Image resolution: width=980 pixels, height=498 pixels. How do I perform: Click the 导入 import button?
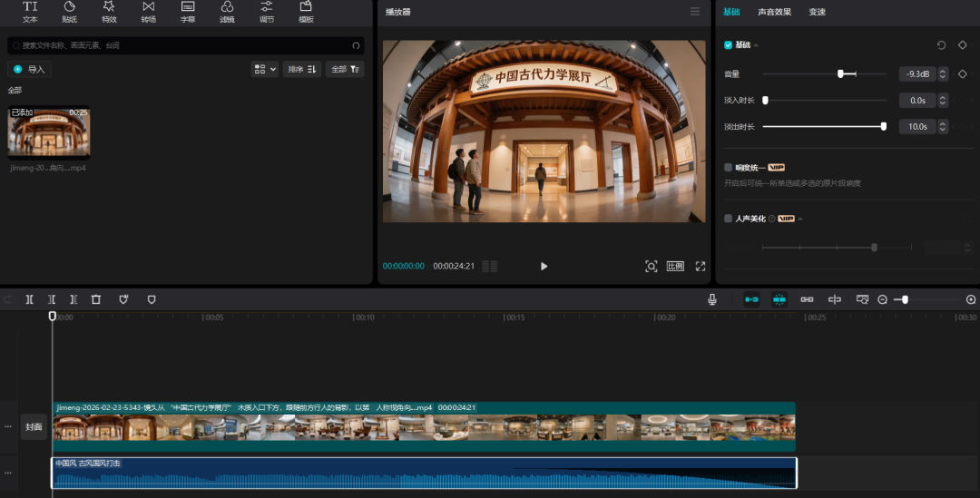[29, 69]
